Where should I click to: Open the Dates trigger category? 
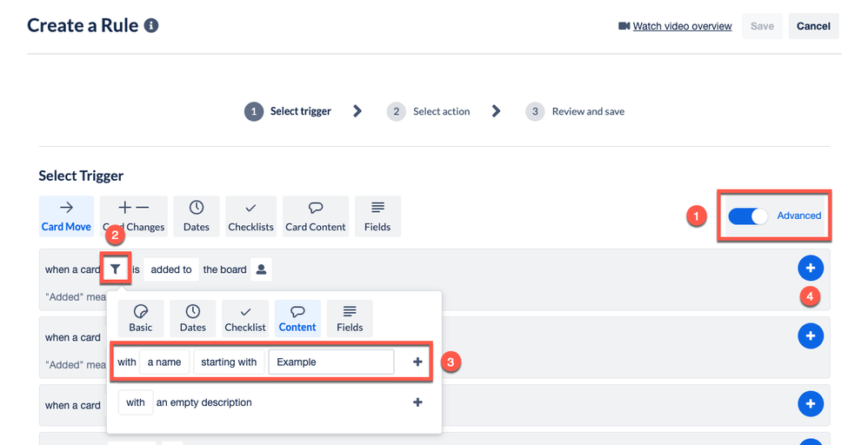pos(197,216)
